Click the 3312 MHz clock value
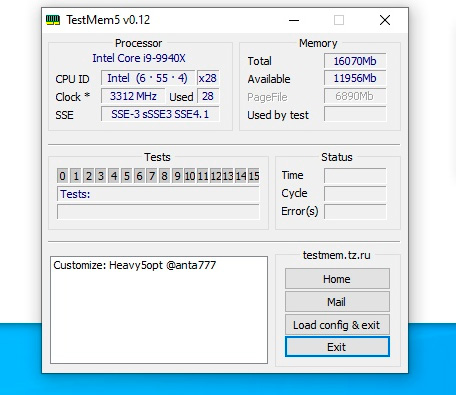456x395 pixels. [133, 96]
